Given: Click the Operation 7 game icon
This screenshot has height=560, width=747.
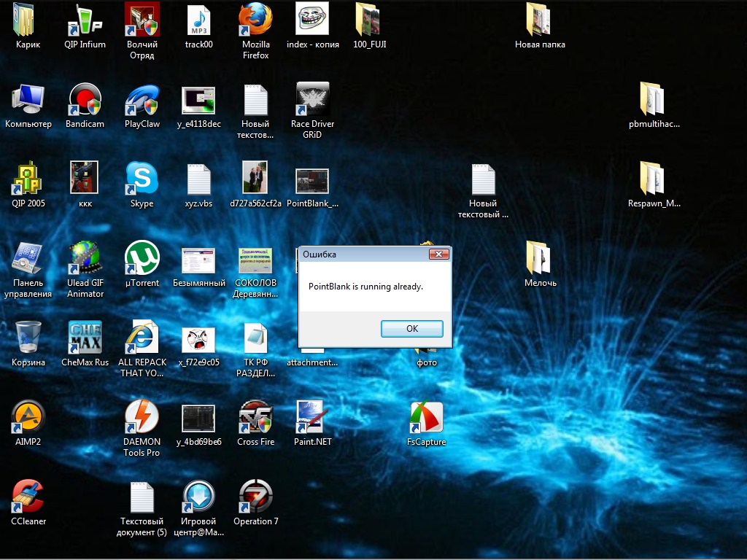Looking at the screenshot, I should point(255,497).
